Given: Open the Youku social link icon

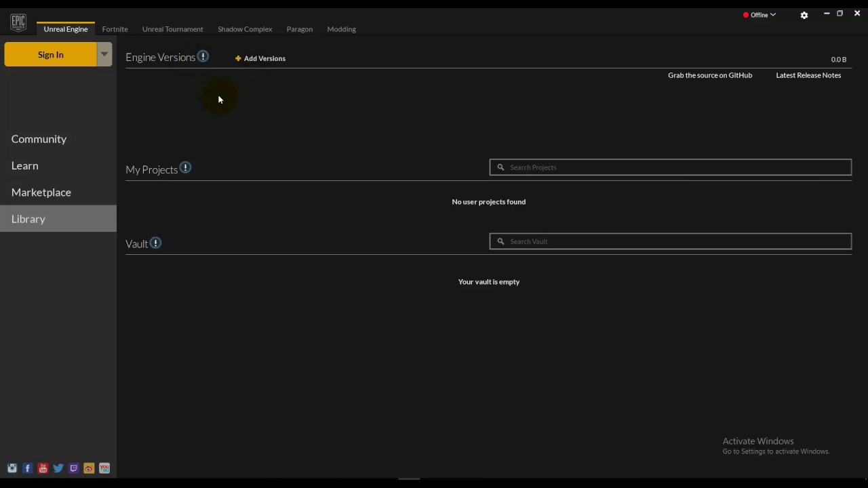Looking at the screenshot, I should [x=104, y=468].
